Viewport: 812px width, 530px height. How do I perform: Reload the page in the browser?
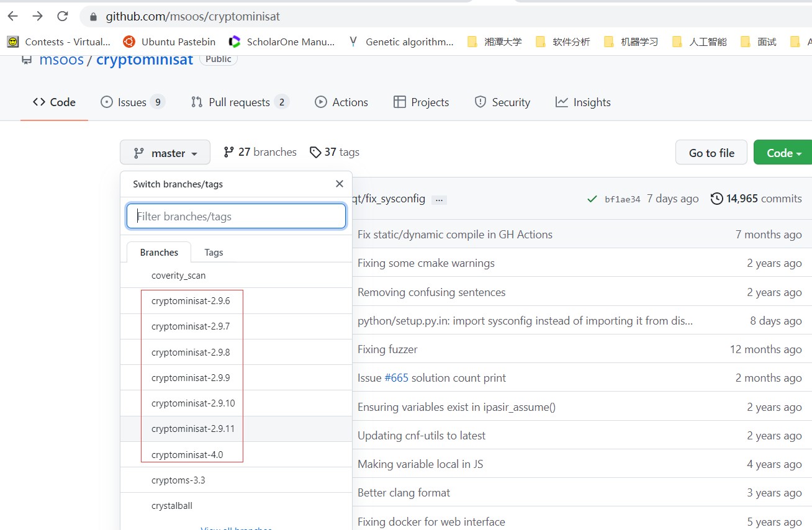62,16
